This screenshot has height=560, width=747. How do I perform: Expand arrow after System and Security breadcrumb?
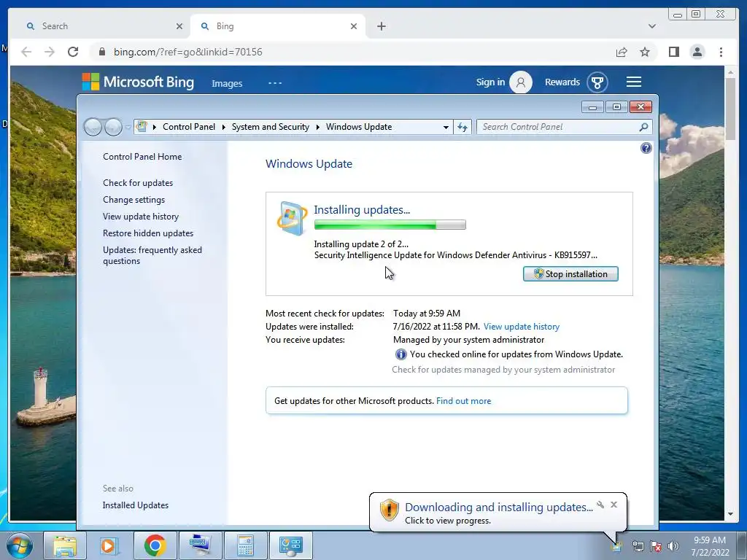coord(318,127)
